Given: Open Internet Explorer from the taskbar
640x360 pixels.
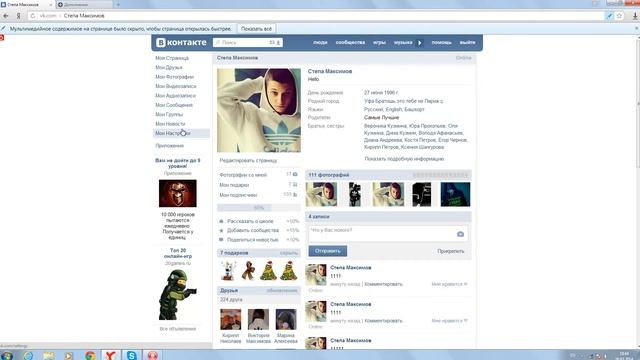Looking at the screenshot, I should [28, 355].
